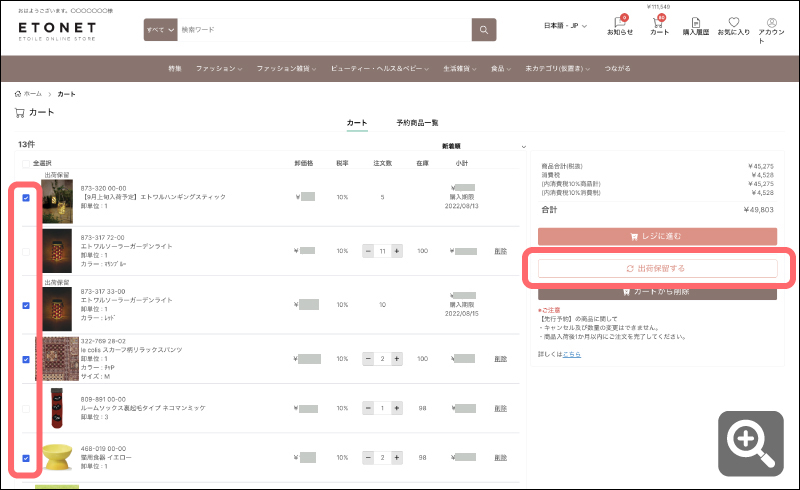Click the レジに進む checkout button
This screenshot has width=800, height=490.
(657, 236)
